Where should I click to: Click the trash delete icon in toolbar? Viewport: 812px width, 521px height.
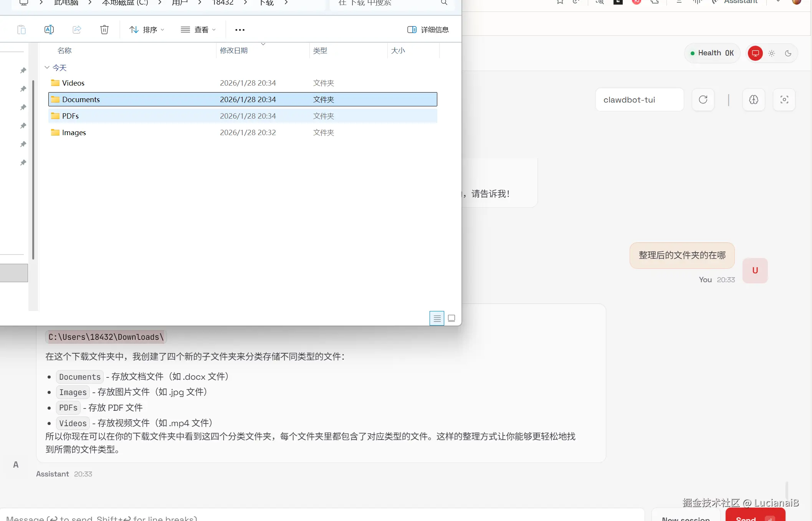[104, 30]
